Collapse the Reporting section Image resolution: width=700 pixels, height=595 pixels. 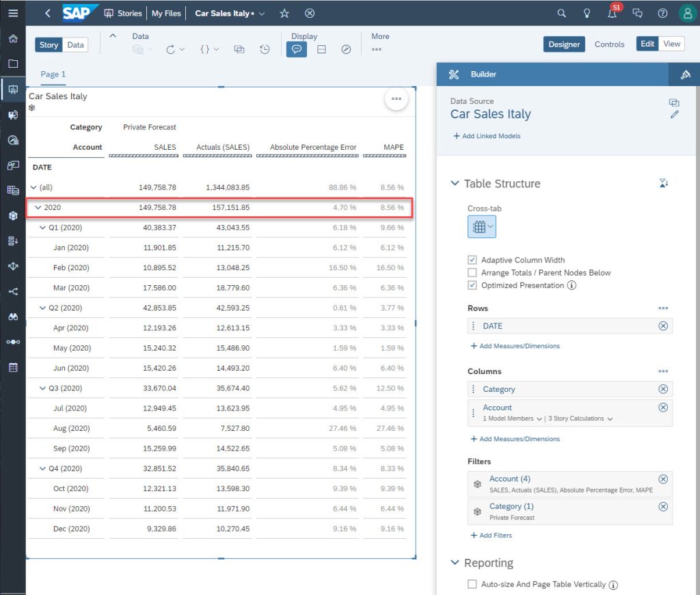[455, 562]
